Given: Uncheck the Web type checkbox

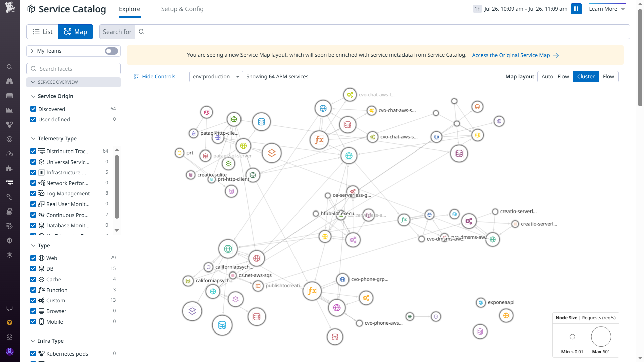Looking at the screenshot, I should [x=33, y=258].
